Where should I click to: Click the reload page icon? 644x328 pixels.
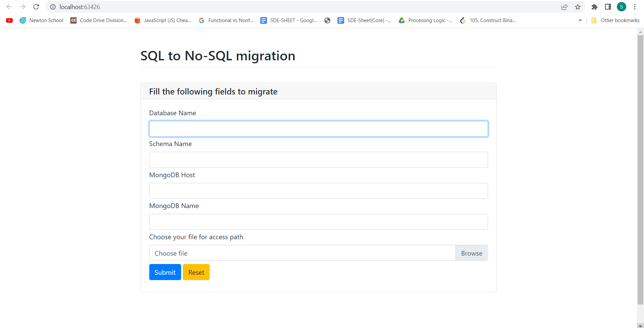pyautogui.click(x=36, y=7)
